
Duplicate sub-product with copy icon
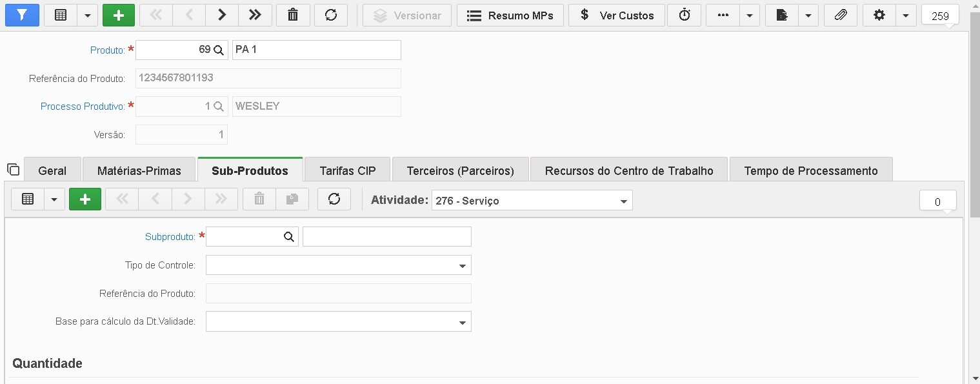coord(292,199)
